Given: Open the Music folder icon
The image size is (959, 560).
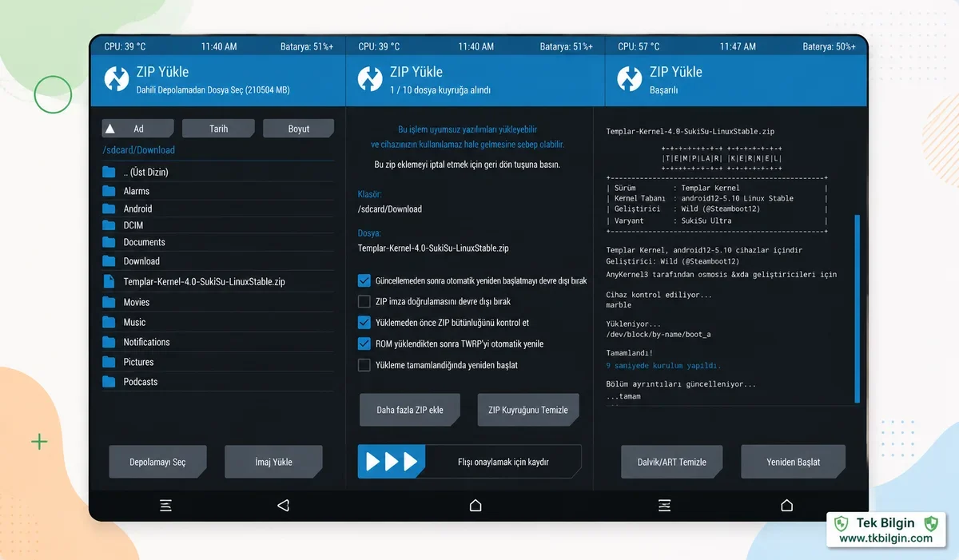Looking at the screenshot, I should (109, 322).
